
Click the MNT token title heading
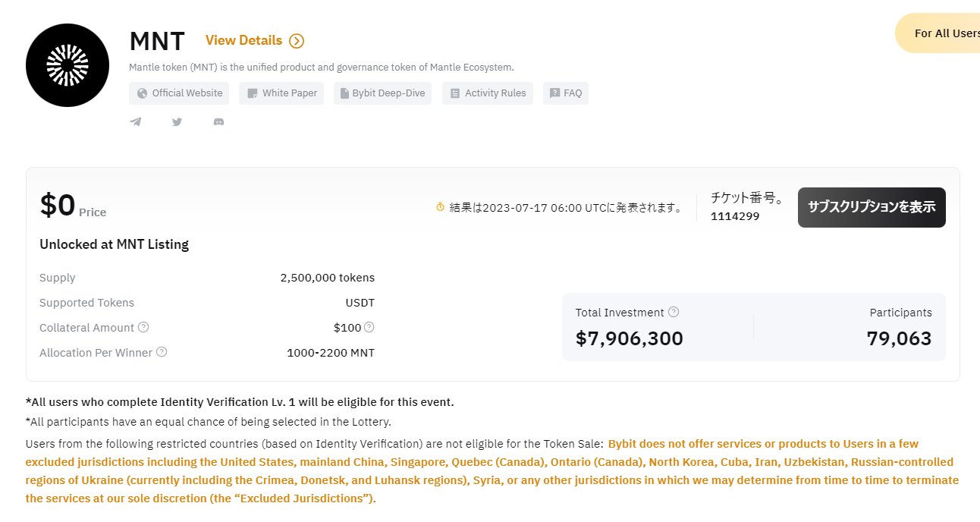(157, 40)
